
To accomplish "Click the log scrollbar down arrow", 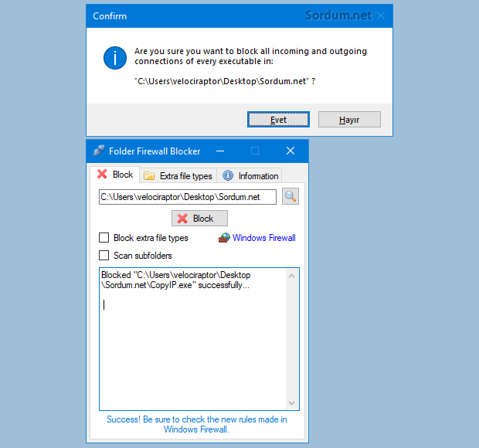I will click(292, 402).
